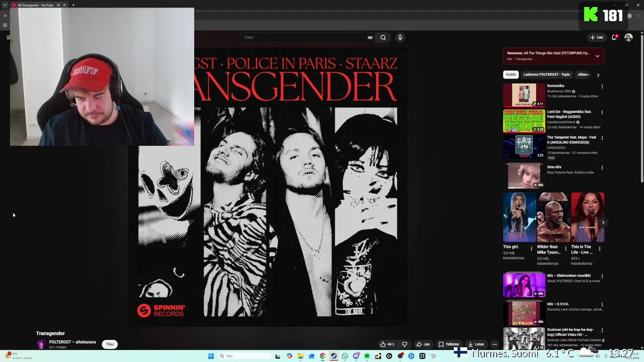
Task: Open options for Lord Est Reggaerekka
Action: click(x=602, y=112)
